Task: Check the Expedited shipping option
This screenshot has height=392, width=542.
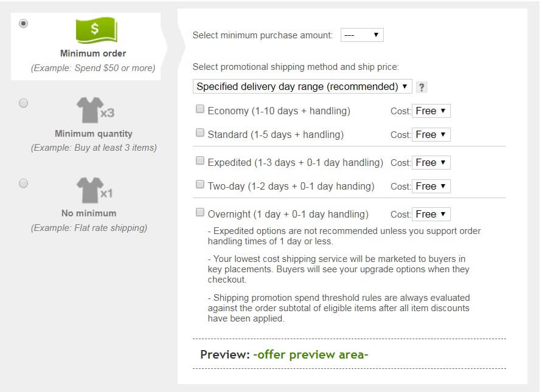Action: (199, 159)
